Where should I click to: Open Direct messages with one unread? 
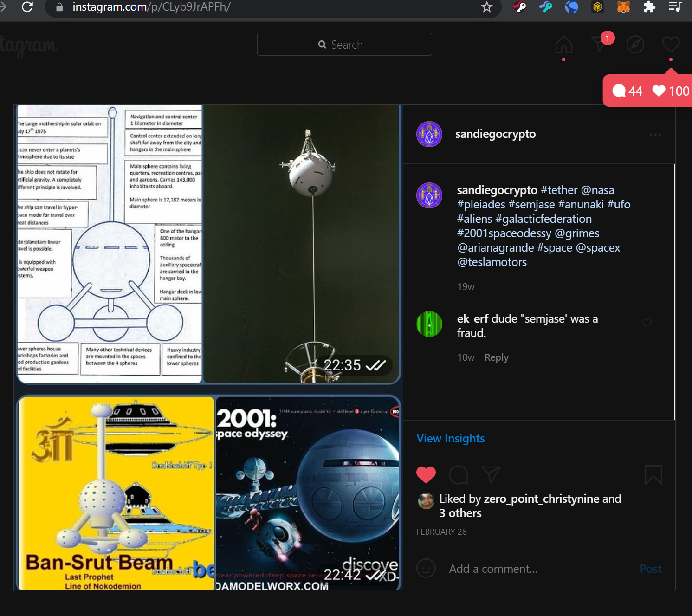[x=600, y=44]
